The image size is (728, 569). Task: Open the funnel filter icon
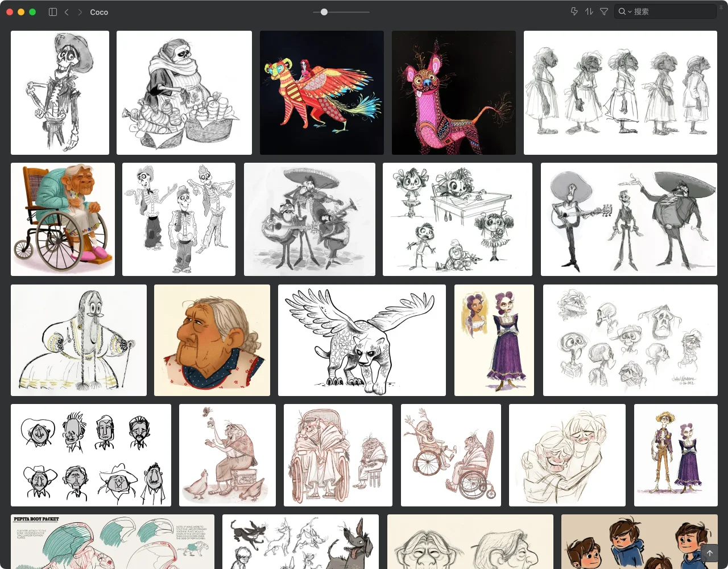click(x=604, y=11)
